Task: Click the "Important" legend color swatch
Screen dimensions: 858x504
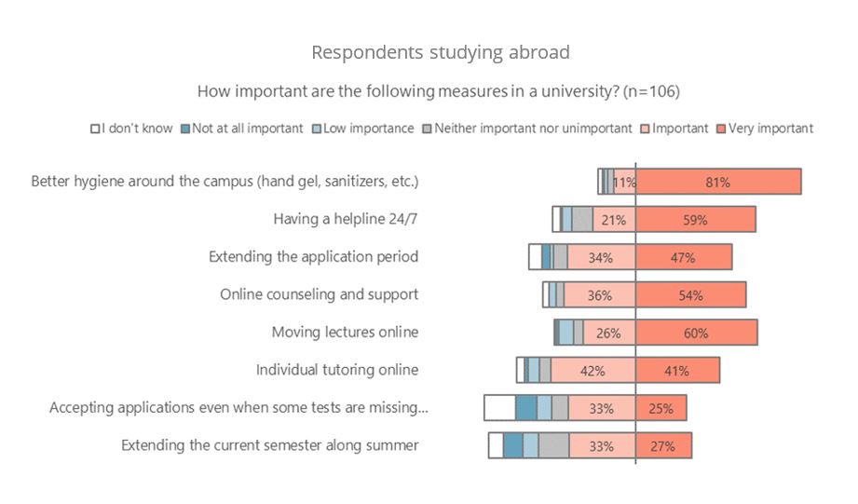Action: [x=646, y=129]
